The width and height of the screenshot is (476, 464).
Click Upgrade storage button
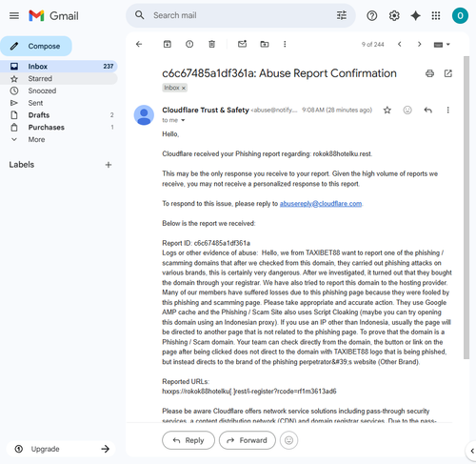click(x=61, y=449)
